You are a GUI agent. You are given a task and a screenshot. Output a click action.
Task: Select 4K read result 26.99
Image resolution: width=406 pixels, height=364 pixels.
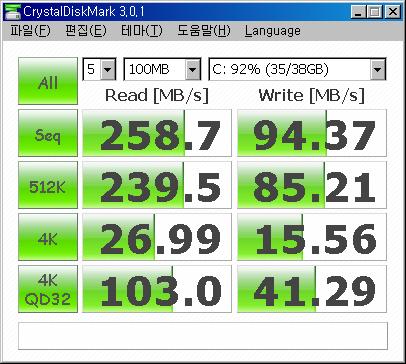coord(157,237)
